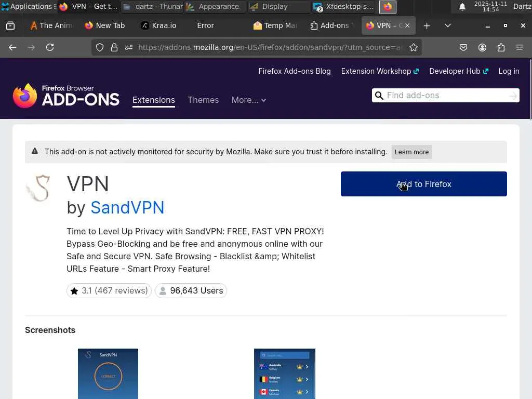Click the warning triangle icon in the notice

coord(35,151)
